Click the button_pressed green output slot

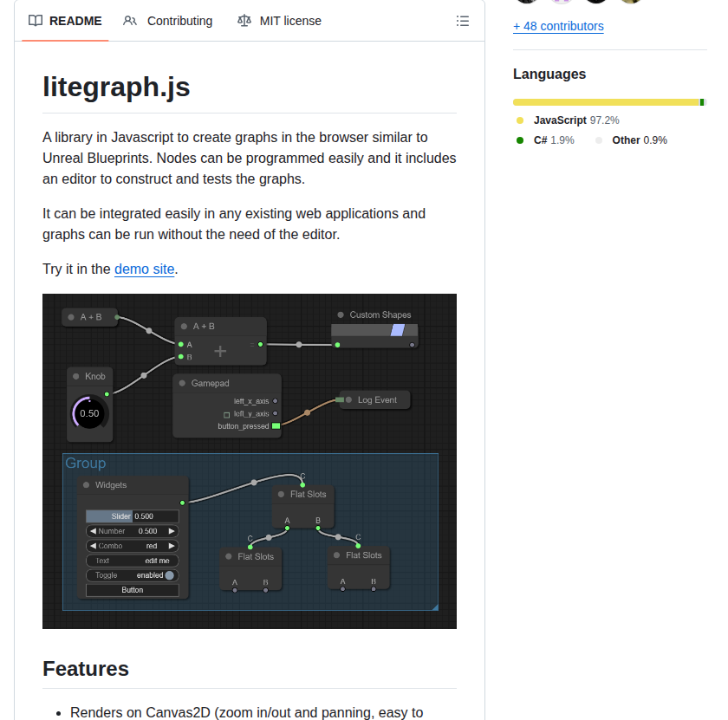276,426
